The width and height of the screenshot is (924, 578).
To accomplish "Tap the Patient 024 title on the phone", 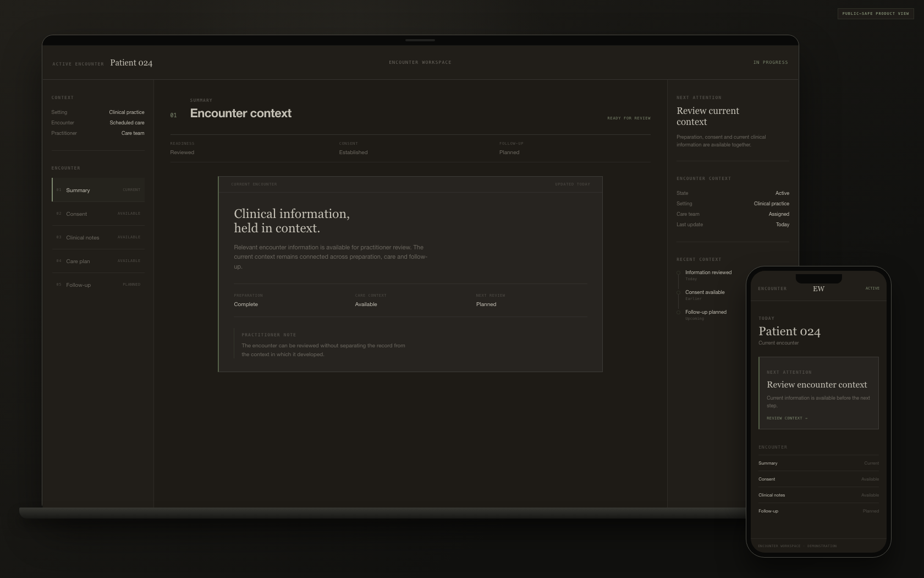I will coord(789,331).
